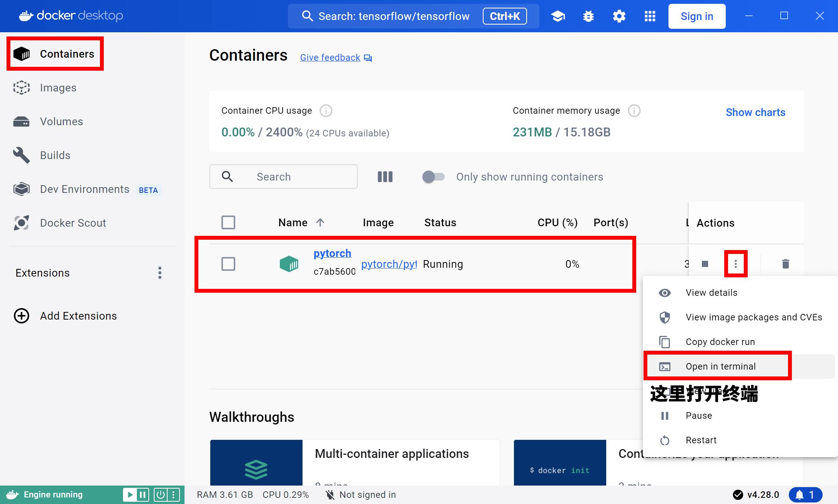Click the engine pause button
Image resolution: width=838 pixels, height=504 pixels.
click(143, 495)
